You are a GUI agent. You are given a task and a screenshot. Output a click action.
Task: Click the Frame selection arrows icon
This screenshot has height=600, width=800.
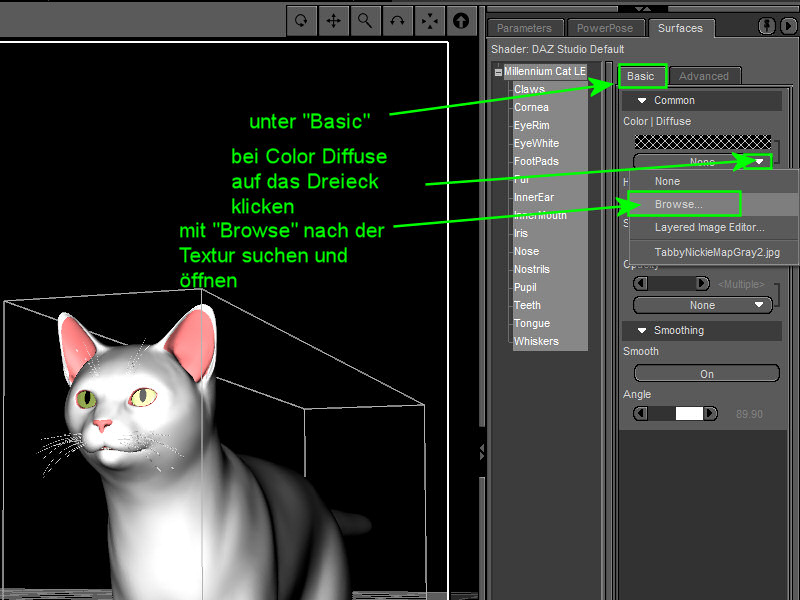pyautogui.click(x=430, y=20)
